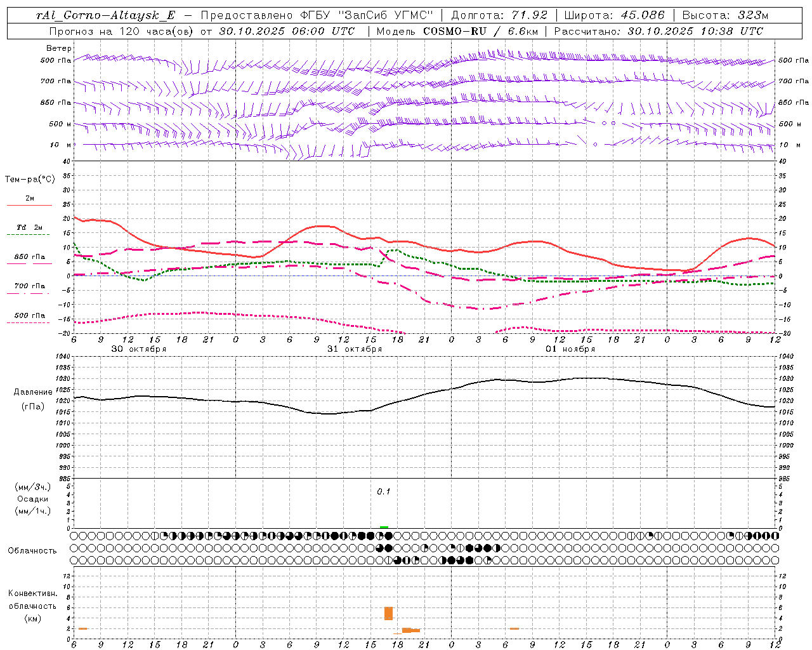
Task: Click the dash-dot line sample under 700 гПа legend
Action: [x=28, y=293]
